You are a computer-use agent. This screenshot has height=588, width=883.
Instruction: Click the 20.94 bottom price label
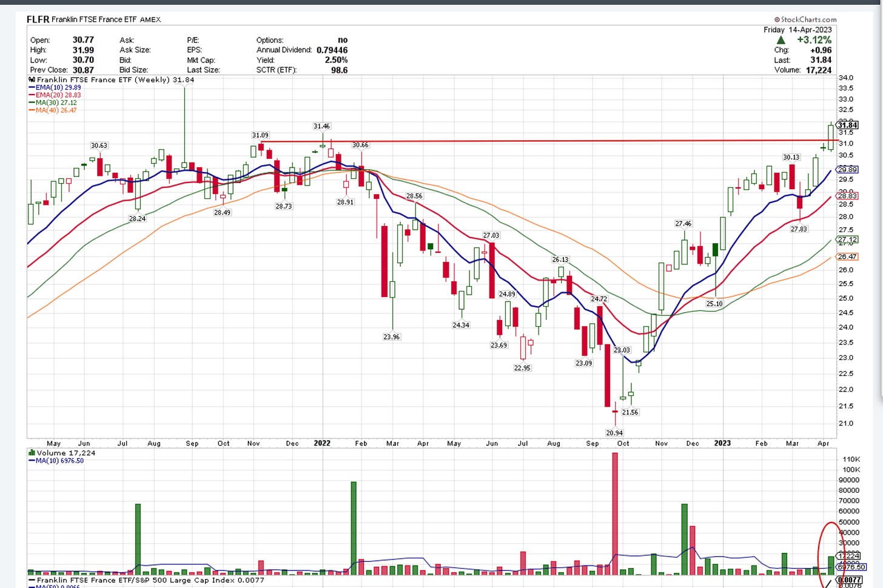click(x=614, y=433)
